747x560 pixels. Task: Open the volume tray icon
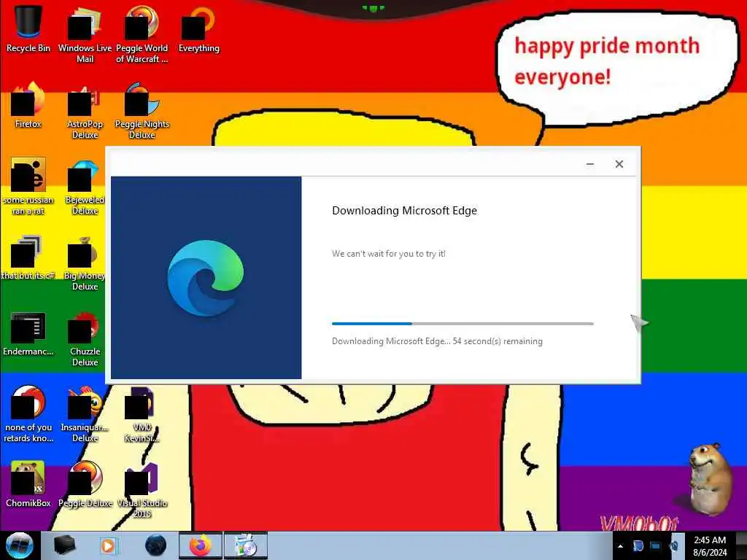coord(673,545)
